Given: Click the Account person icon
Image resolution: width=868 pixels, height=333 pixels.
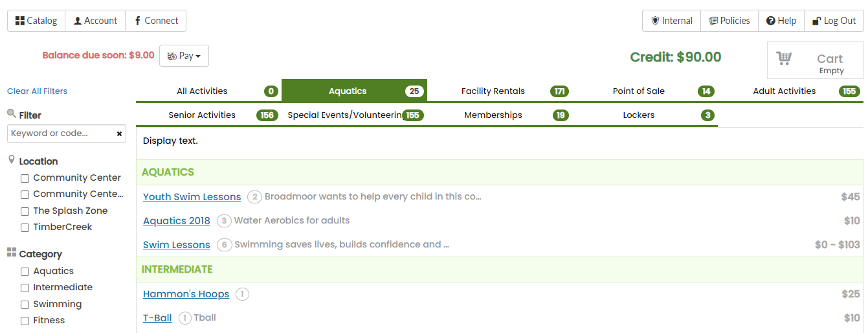Looking at the screenshot, I should (78, 21).
